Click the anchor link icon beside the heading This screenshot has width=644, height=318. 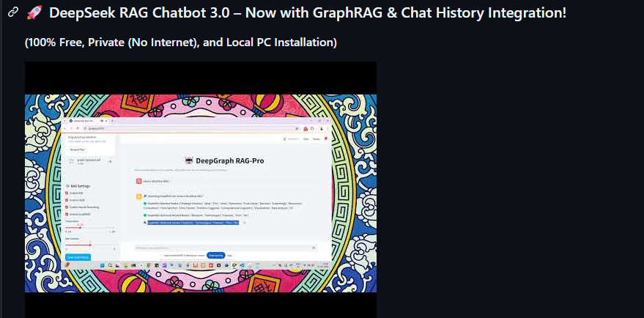[13, 12]
